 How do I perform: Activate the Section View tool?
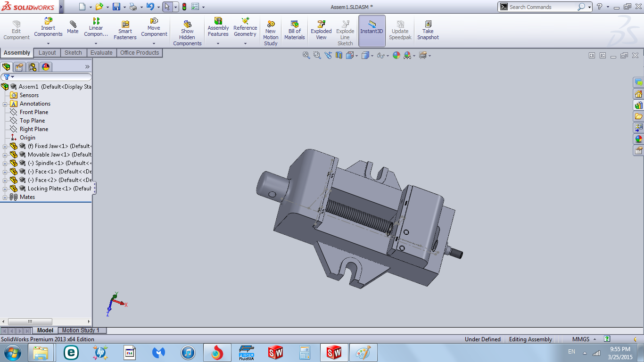(339, 55)
